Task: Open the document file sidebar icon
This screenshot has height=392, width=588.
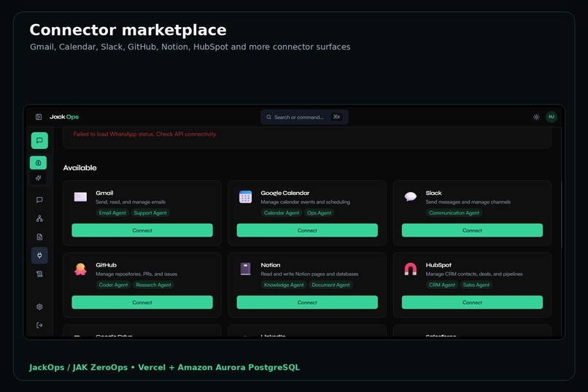Action: click(x=39, y=237)
